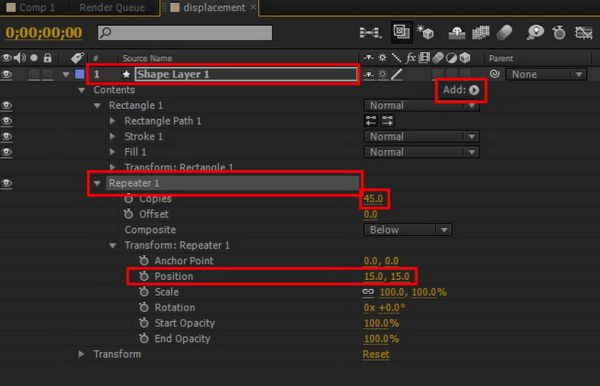The height and width of the screenshot is (386, 600).
Task: Collapse the Repeater 1 group arrow
Action: (97, 183)
